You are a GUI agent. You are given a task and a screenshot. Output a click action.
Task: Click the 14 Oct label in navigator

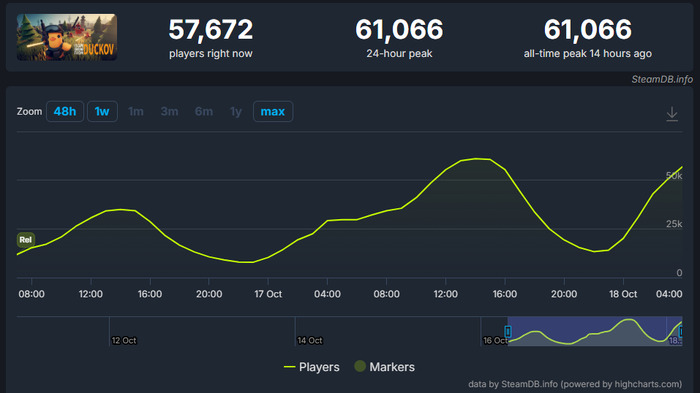pos(310,340)
